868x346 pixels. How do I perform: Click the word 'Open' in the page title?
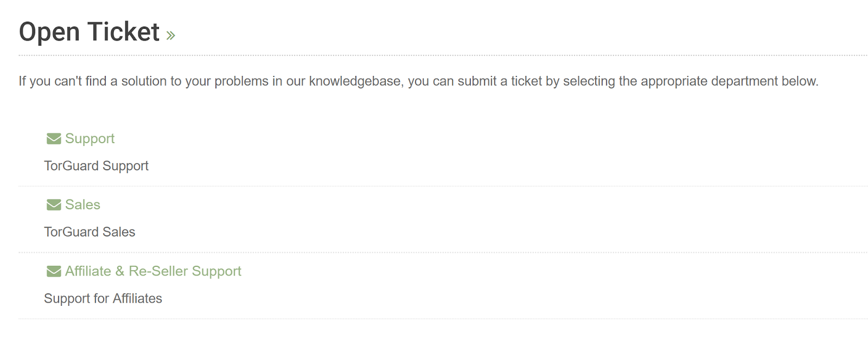pyautogui.click(x=49, y=33)
